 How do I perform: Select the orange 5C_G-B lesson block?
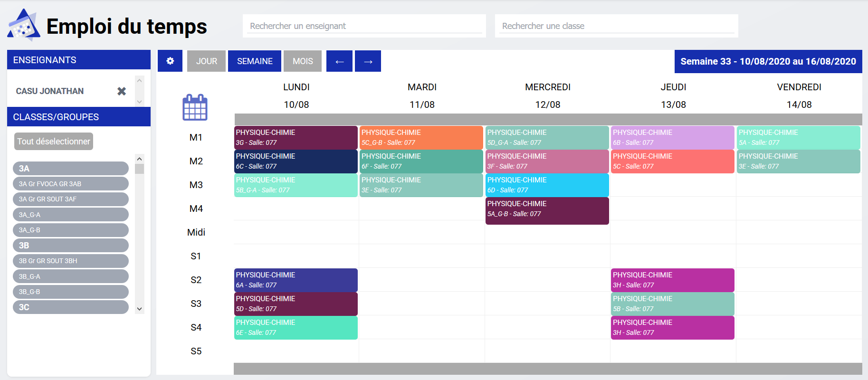click(x=421, y=137)
